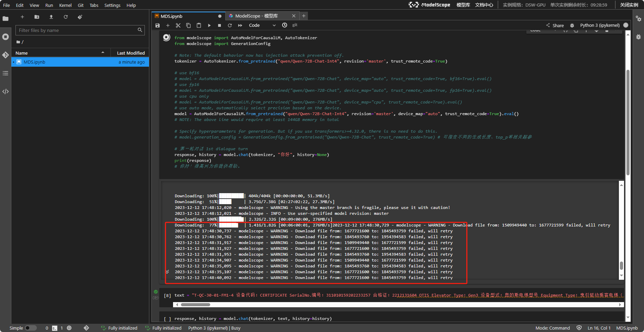Screen dimensions: 644x332
Task: Close the ModelScope 模型库 tab
Action: 294,16
